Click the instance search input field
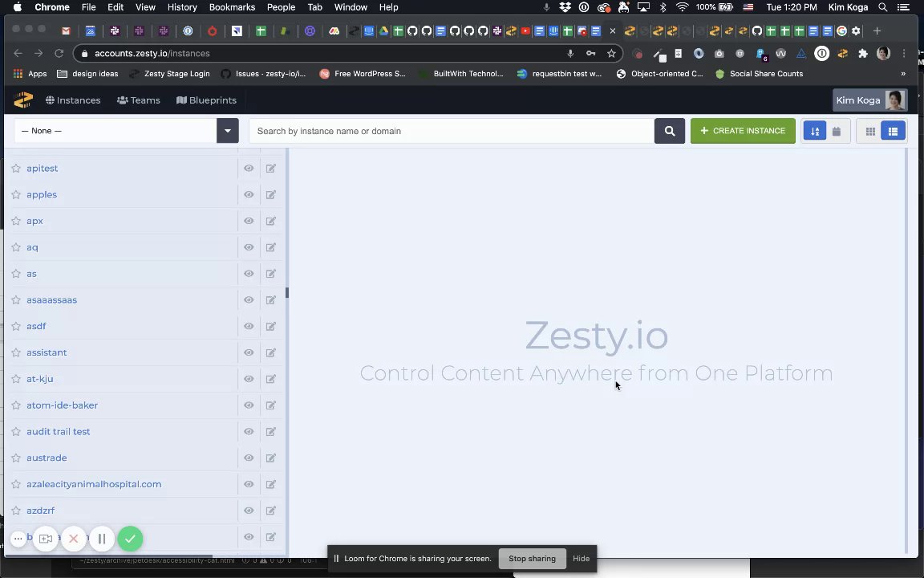The image size is (924, 578). coord(452,131)
